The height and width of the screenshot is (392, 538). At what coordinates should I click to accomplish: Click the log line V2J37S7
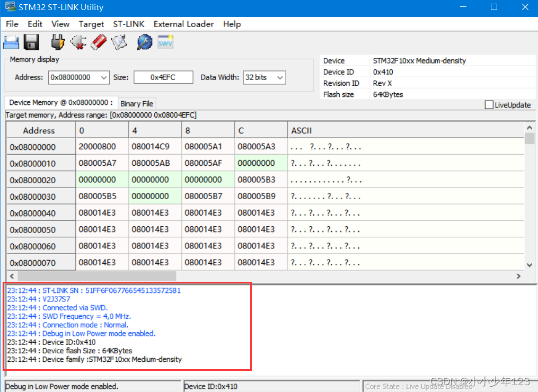(38, 299)
